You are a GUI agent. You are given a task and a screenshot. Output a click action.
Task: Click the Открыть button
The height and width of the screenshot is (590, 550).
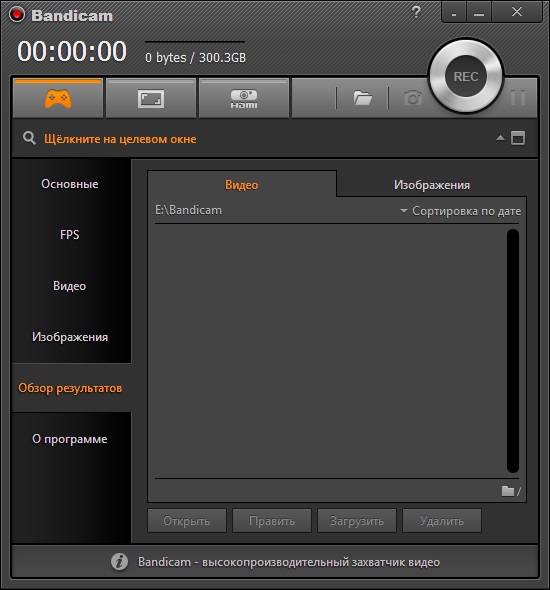click(187, 521)
